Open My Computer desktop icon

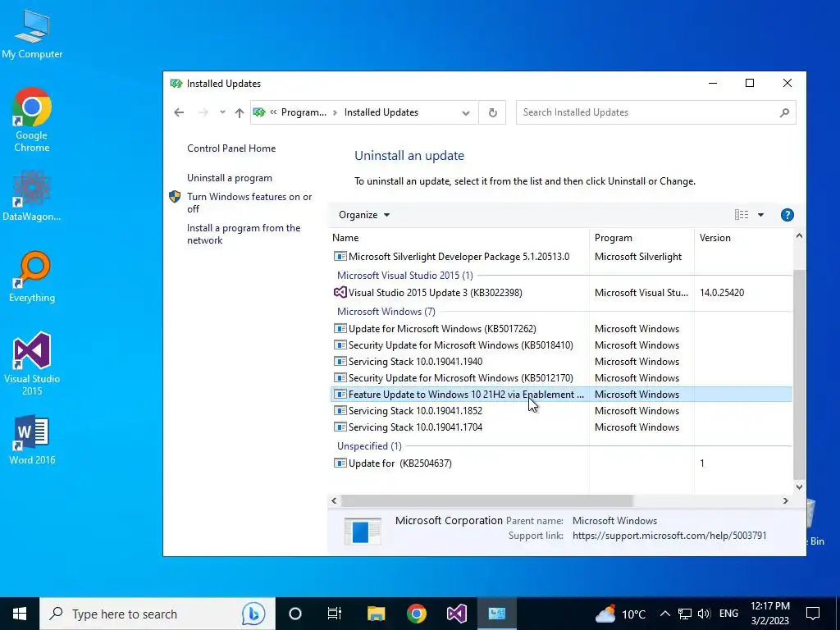[x=32, y=34]
